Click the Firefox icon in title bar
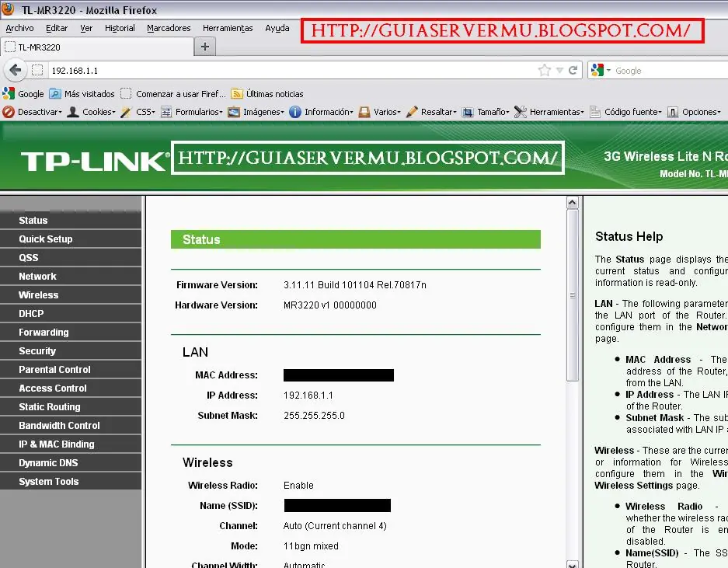728x568 pixels. click(x=8, y=9)
